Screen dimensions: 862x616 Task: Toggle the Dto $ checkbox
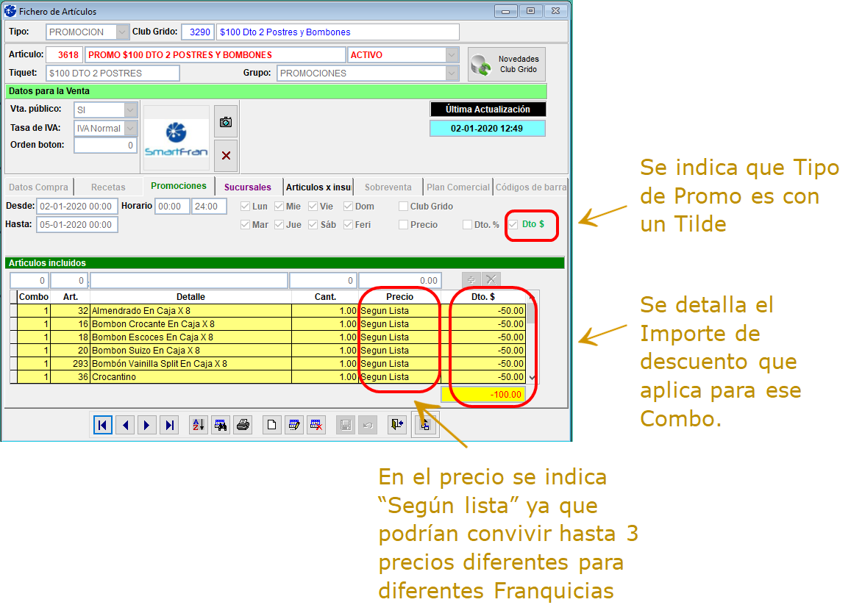coord(513,224)
